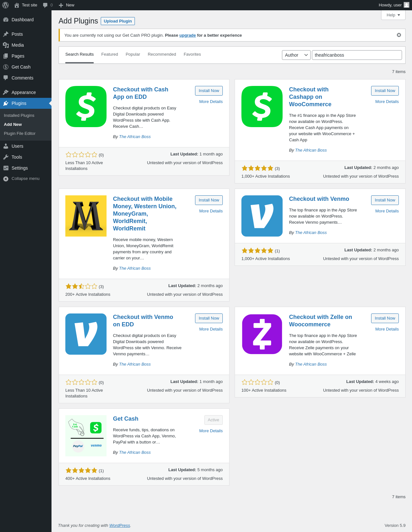The height and width of the screenshot is (532, 412).
Task: Switch to the Favorites tab
Action: (192, 54)
